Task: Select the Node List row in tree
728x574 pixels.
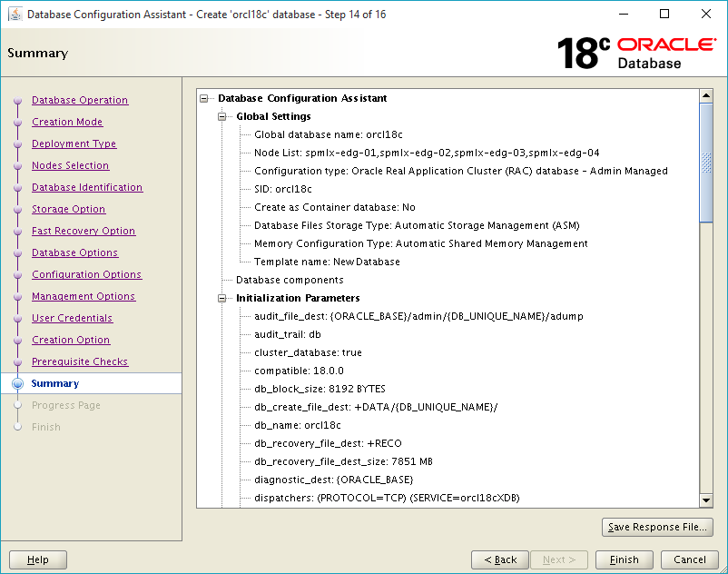Action: click(x=427, y=153)
